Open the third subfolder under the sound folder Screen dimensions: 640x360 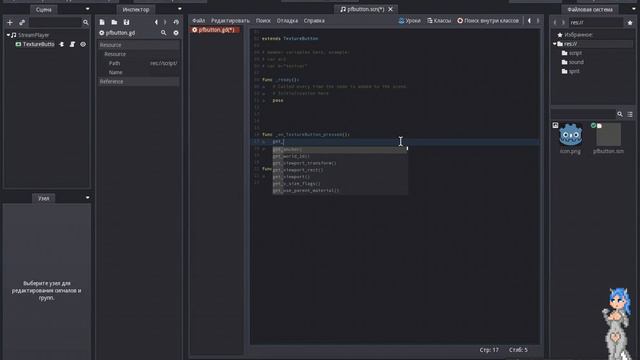point(574,71)
